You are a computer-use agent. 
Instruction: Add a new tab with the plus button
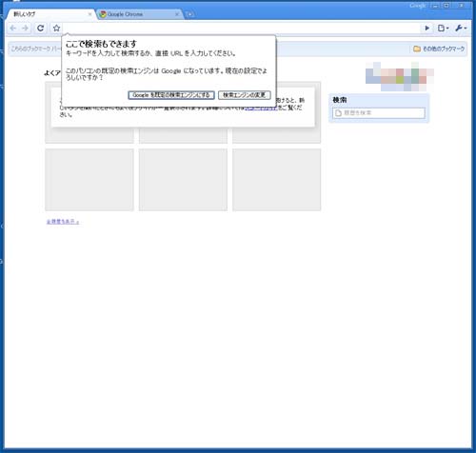pos(189,14)
